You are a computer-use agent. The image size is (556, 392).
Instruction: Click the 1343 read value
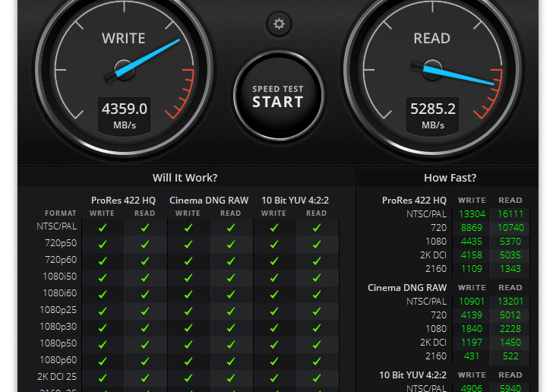pos(510,268)
